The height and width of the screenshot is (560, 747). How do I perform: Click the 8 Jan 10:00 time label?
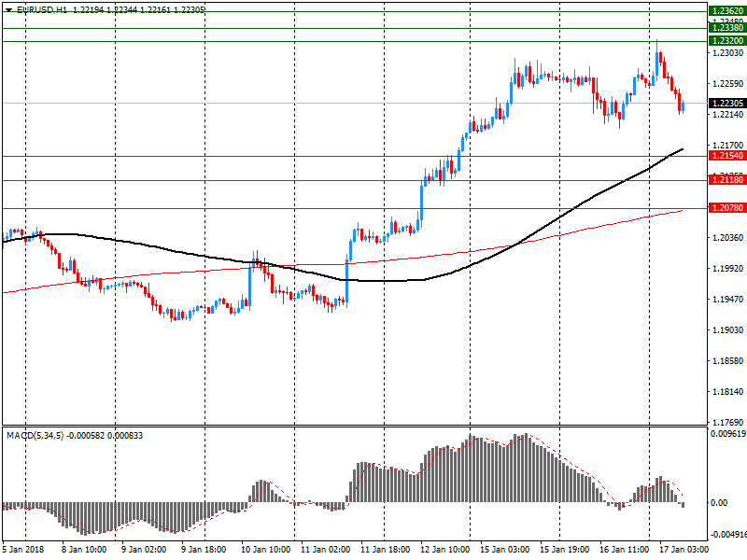point(84,550)
